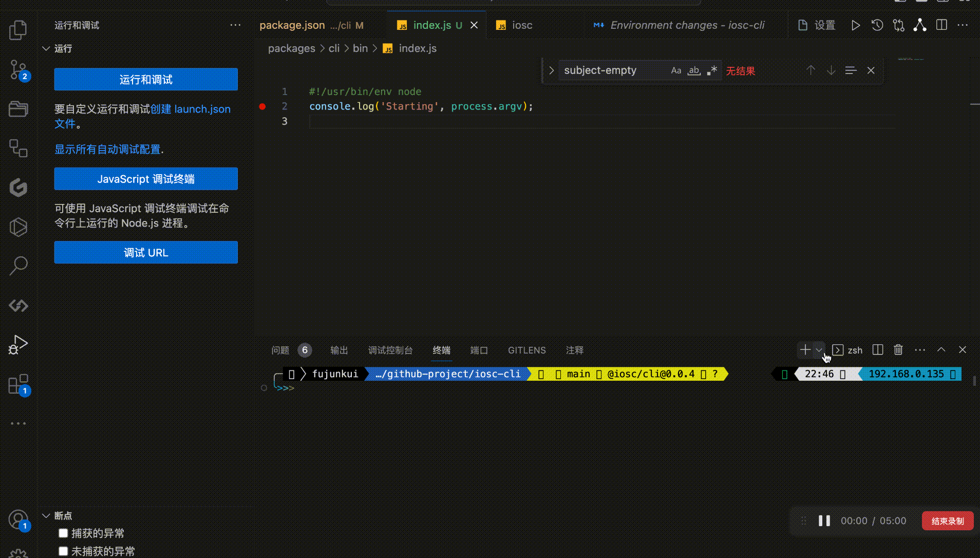Image resolution: width=980 pixels, height=558 pixels.
Task: Toggle regex option in find widget
Action: [x=712, y=70]
